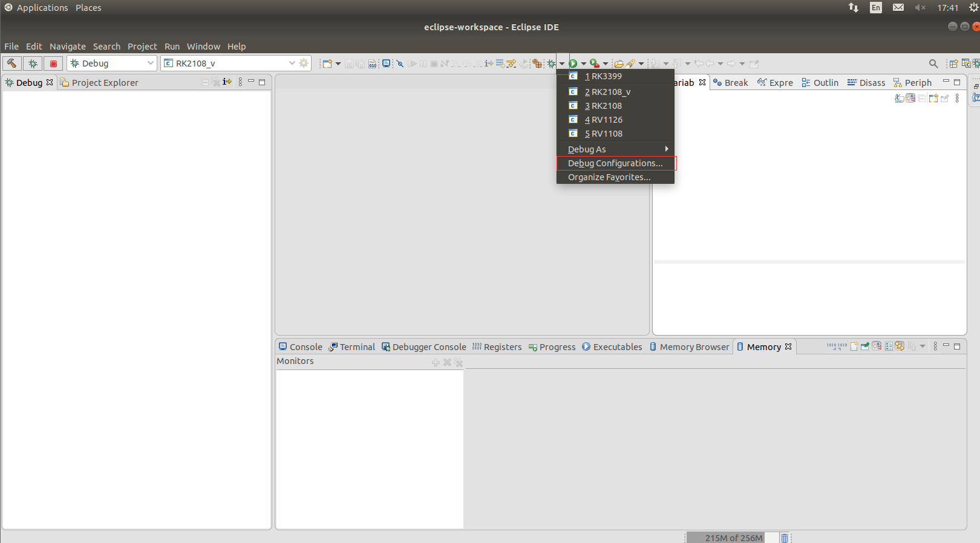The width and height of the screenshot is (980, 543).
Task: Click the En keyboard layout indicator
Action: pyautogui.click(x=876, y=8)
